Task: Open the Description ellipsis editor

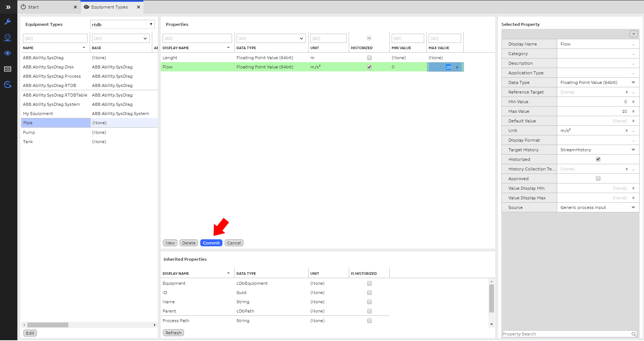Action: (633, 64)
